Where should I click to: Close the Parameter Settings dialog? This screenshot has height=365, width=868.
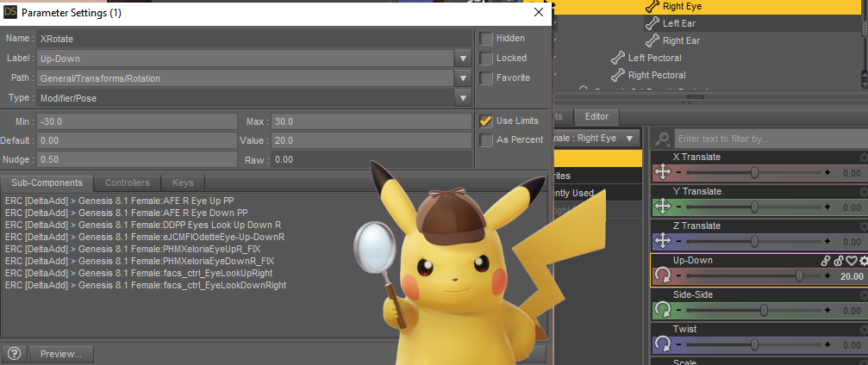(538, 13)
